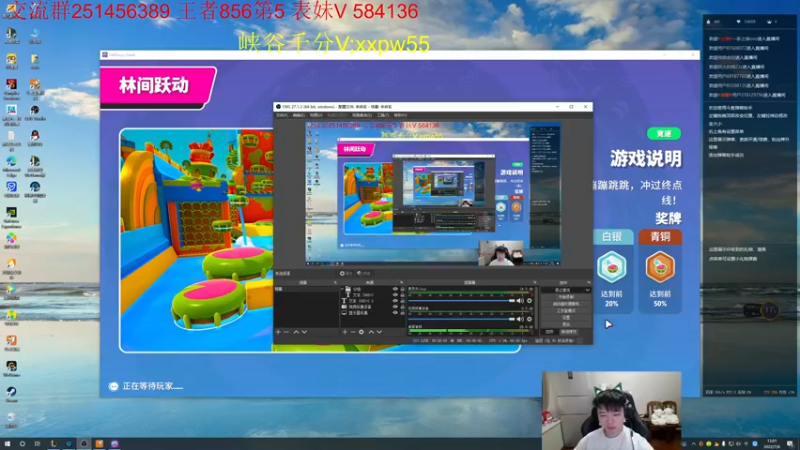Screen dimensions: 800x450
Task: Open 设置 settings button in OBS controls
Action: click(x=566, y=317)
